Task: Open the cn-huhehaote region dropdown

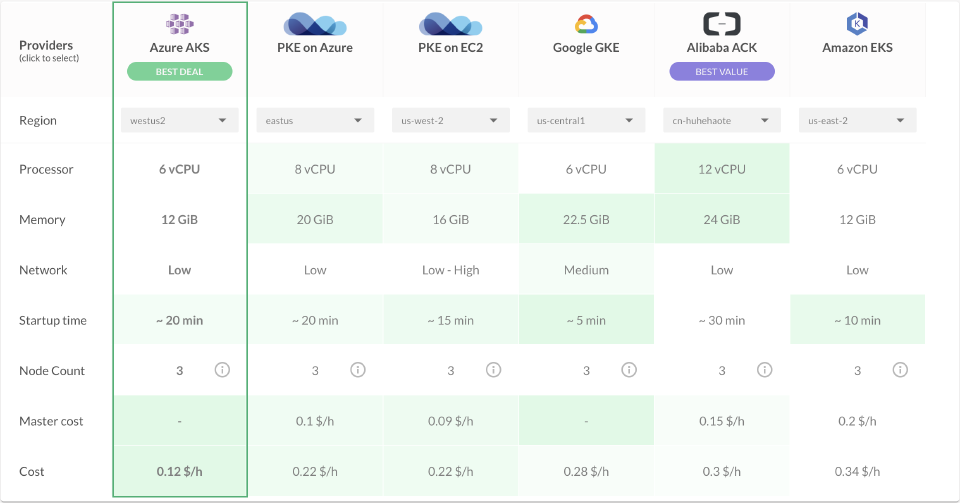Action: [x=722, y=121]
